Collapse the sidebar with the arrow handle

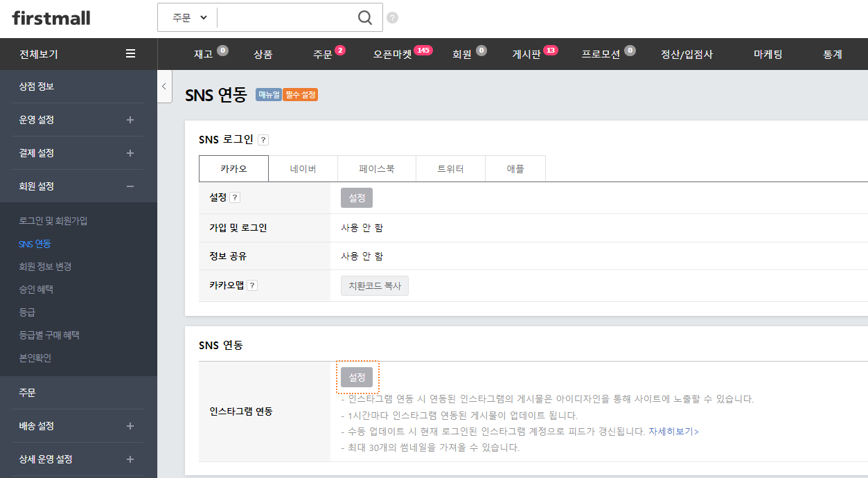(x=164, y=87)
